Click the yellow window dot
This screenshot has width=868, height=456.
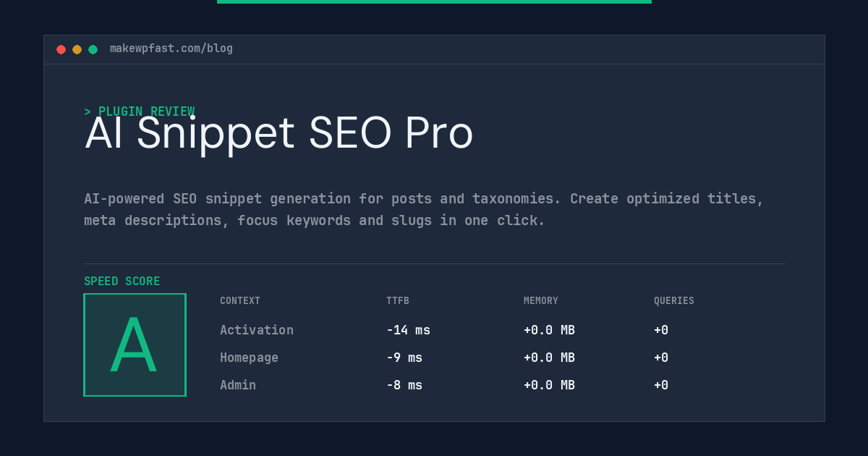coord(77,49)
